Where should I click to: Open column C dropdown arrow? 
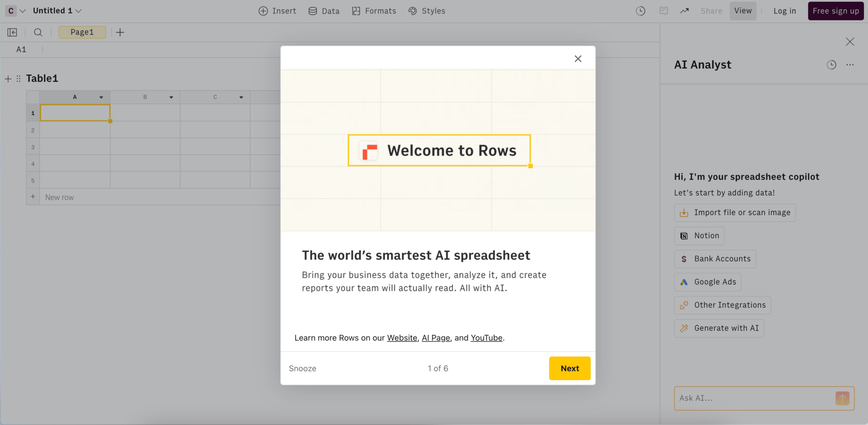(x=241, y=97)
